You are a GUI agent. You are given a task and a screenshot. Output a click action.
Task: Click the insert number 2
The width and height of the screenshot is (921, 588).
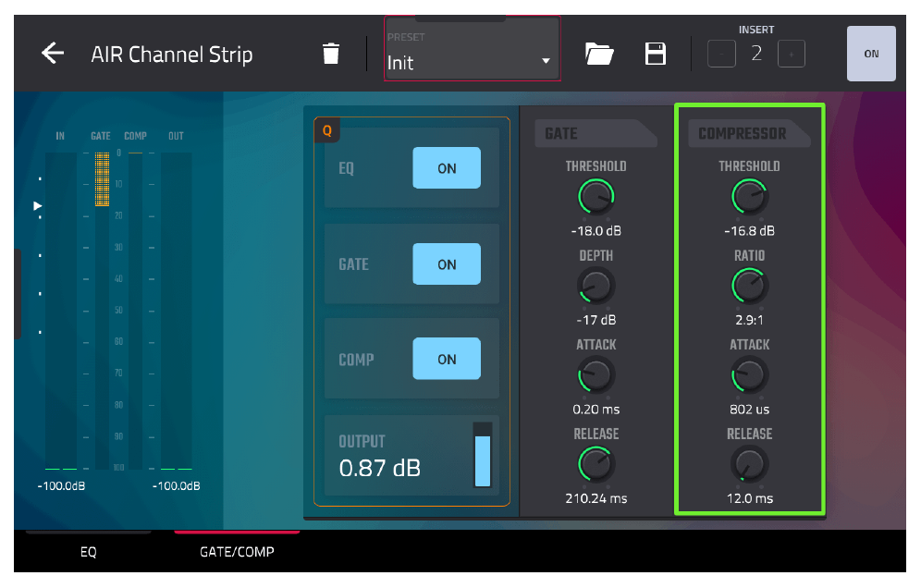(756, 54)
